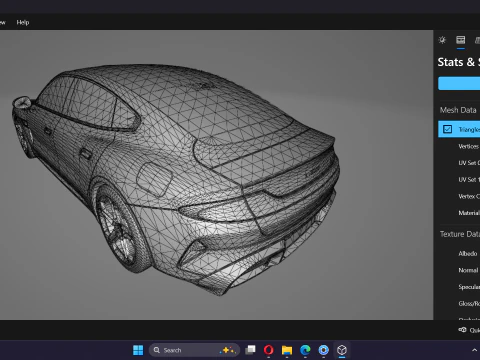Open the Environment & Lighting sun tab
Image resolution: width=480 pixels, height=360 pixels.
pos(442,40)
